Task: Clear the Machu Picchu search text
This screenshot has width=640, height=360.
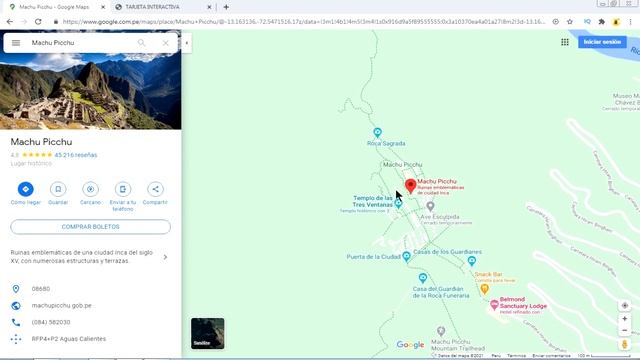Action: (x=165, y=43)
